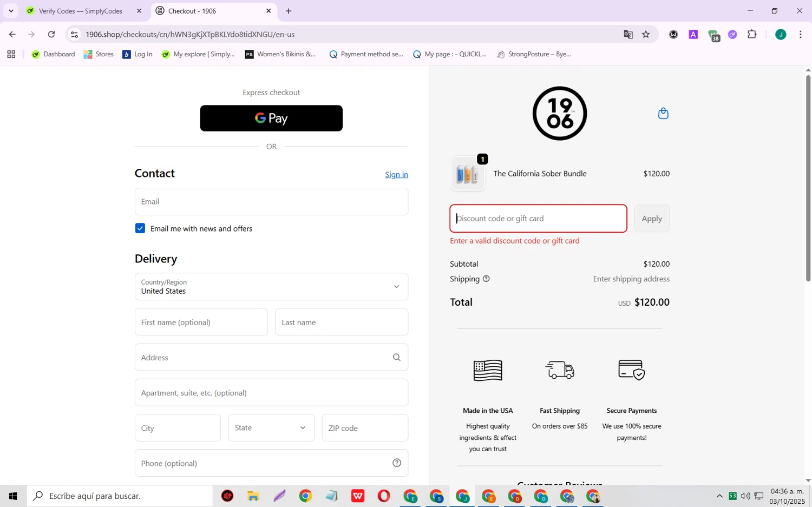Screen dimensions: 812x507
Task: Open the green shield extension with badge 38
Action: (x=713, y=35)
